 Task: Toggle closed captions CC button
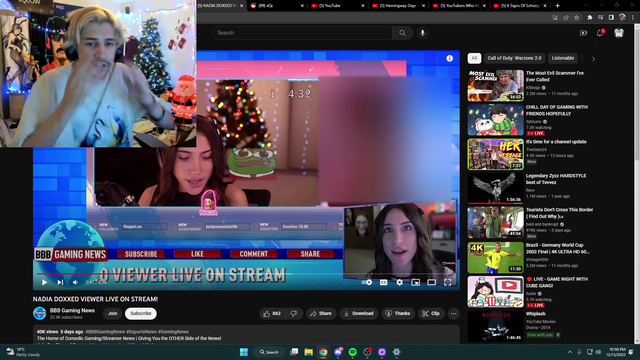(383, 282)
